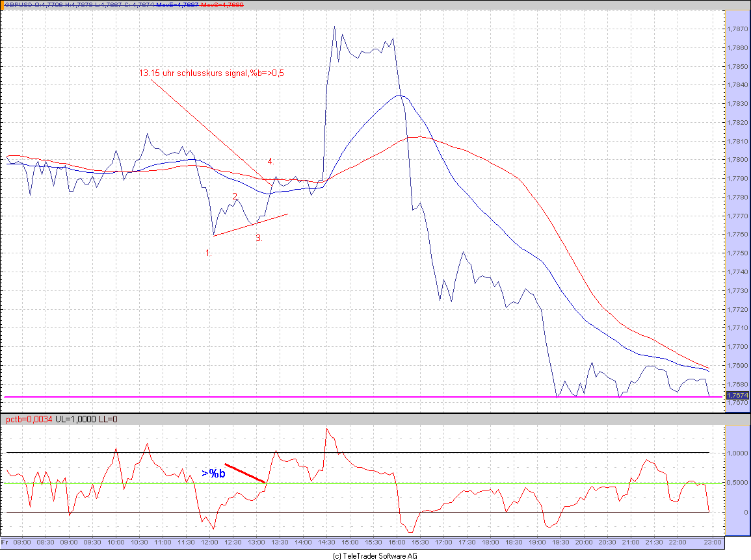Viewport: 751px width, 560px height.
Task: Click the 1,7710 price axis label
Action: click(x=737, y=328)
